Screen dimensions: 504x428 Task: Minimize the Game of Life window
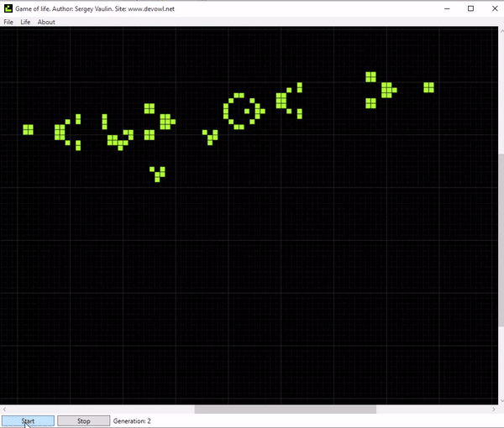(x=447, y=8)
